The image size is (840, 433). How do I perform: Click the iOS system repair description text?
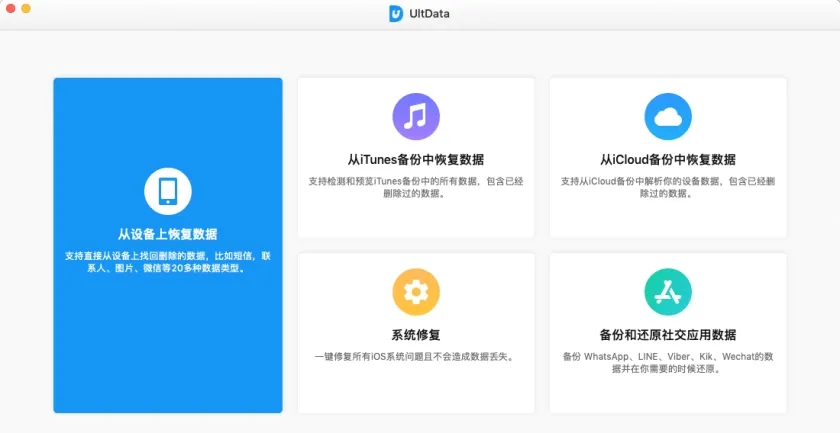416,356
